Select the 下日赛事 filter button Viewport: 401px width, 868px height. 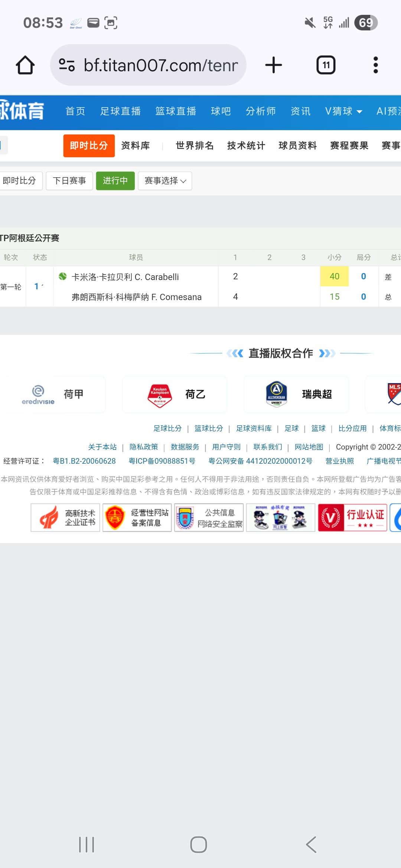[69, 181]
